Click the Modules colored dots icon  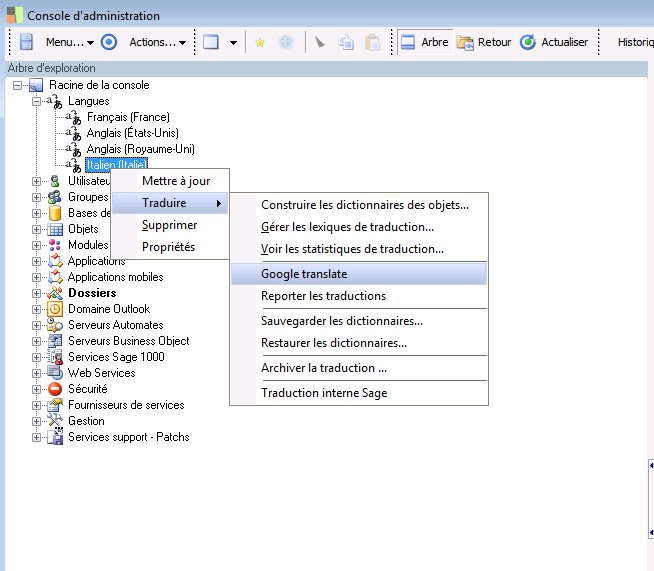(x=55, y=245)
